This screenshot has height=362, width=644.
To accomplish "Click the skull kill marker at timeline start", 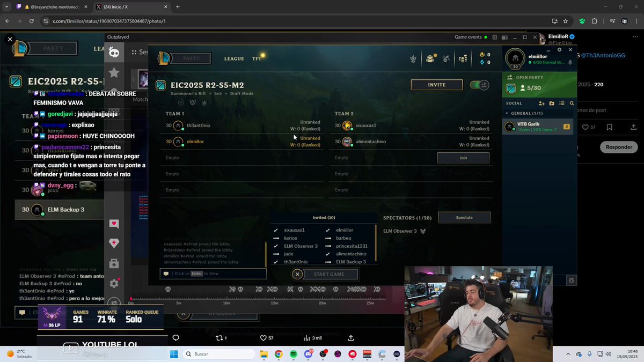I will (167, 289).
